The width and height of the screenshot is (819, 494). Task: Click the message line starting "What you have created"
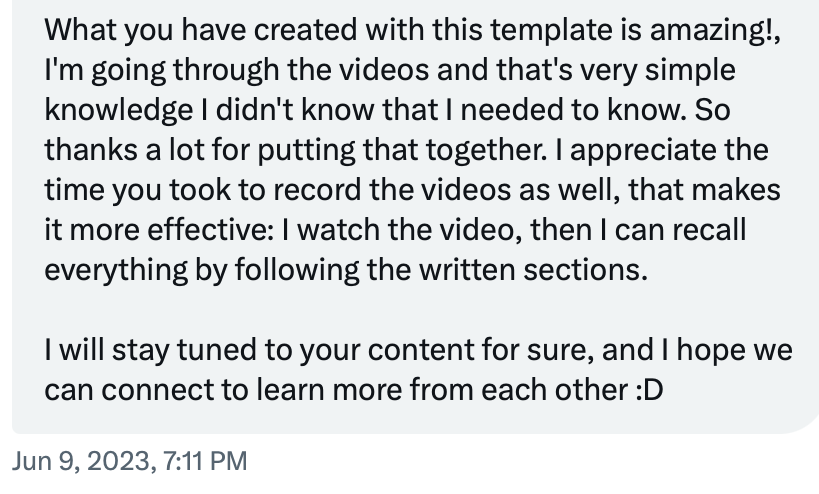pyautogui.click(x=412, y=30)
